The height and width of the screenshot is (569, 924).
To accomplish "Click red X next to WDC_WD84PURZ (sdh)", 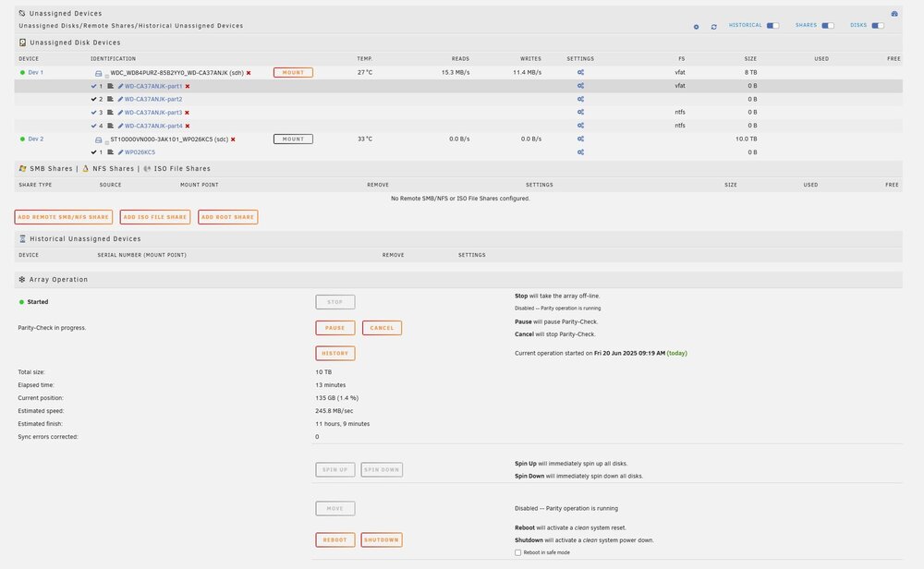I will pyautogui.click(x=249, y=73).
